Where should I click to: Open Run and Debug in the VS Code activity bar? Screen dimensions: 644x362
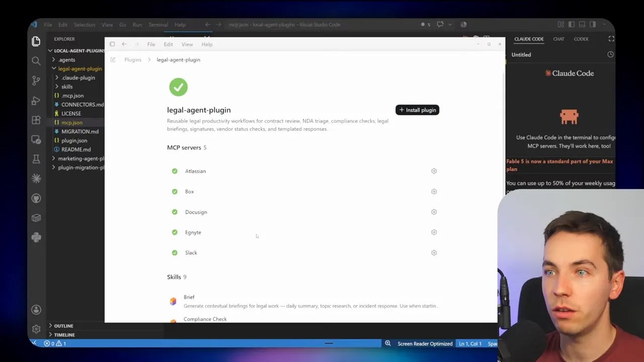point(36,101)
